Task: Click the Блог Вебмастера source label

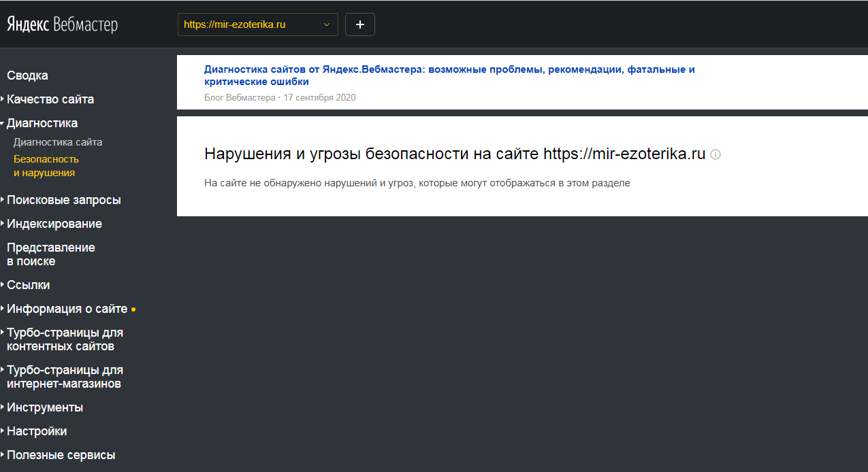Action: [240, 97]
